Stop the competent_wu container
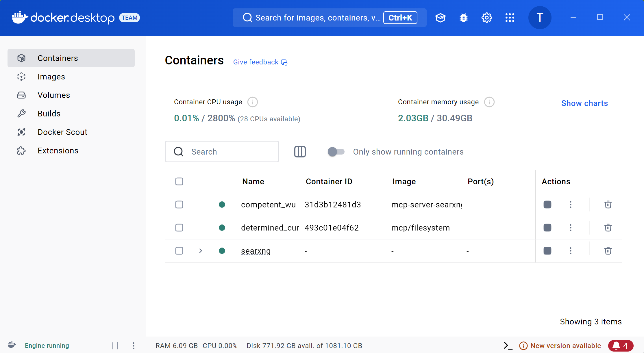Image resolution: width=644 pixels, height=353 pixels. coord(547,205)
